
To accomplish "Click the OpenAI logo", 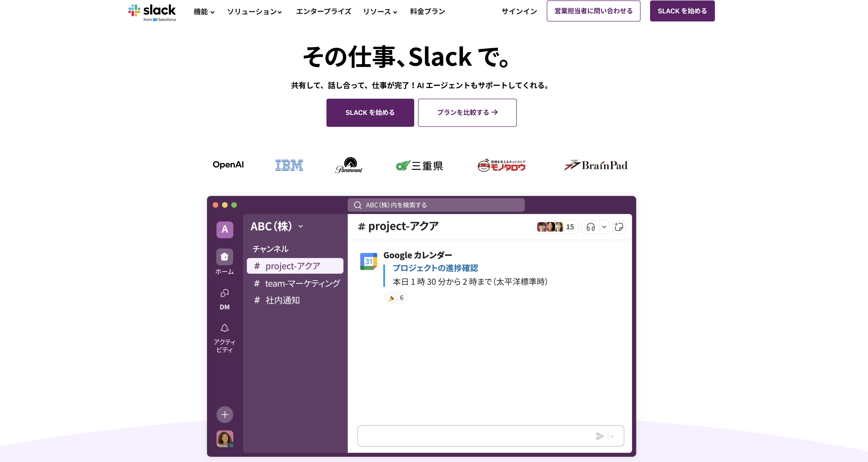I will 228,165.
